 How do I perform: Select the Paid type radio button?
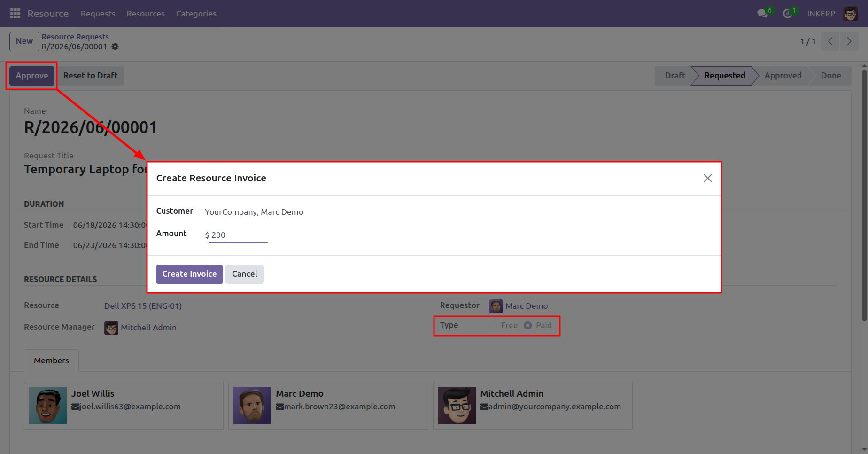click(x=528, y=325)
